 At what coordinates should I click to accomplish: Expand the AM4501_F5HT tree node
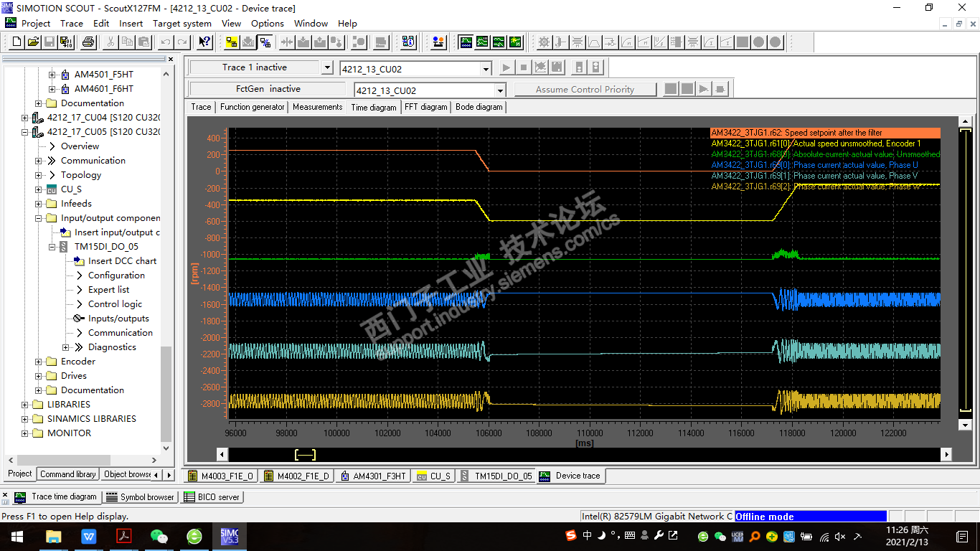coord(52,75)
